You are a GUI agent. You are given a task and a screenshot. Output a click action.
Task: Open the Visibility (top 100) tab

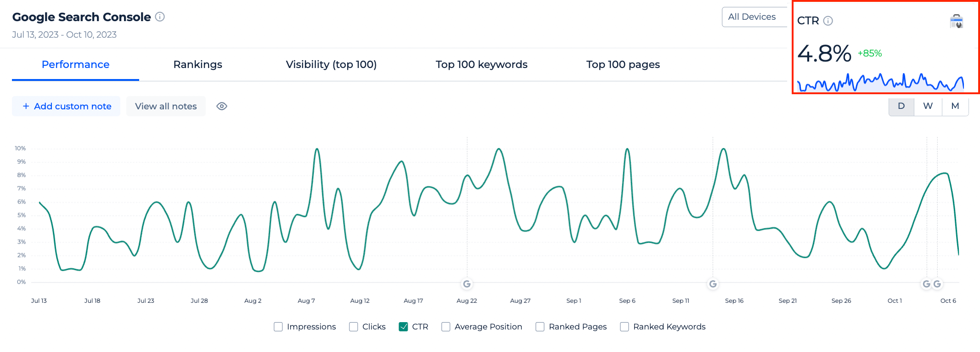(x=331, y=64)
